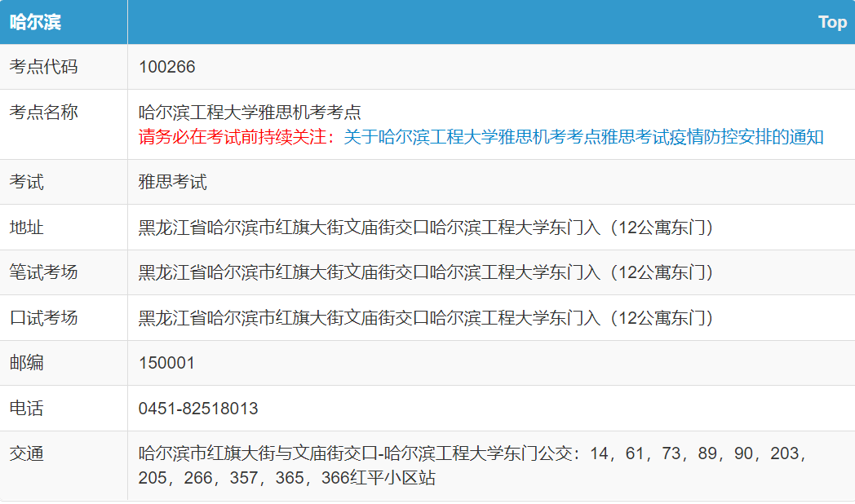The image size is (855, 504).
Task: Click the Top link in header
Action: (x=832, y=22)
